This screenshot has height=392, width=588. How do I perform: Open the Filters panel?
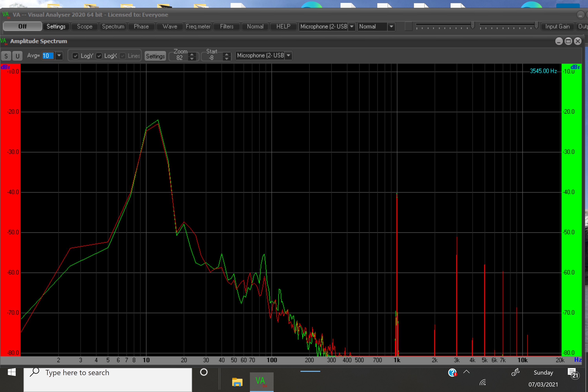point(227,26)
